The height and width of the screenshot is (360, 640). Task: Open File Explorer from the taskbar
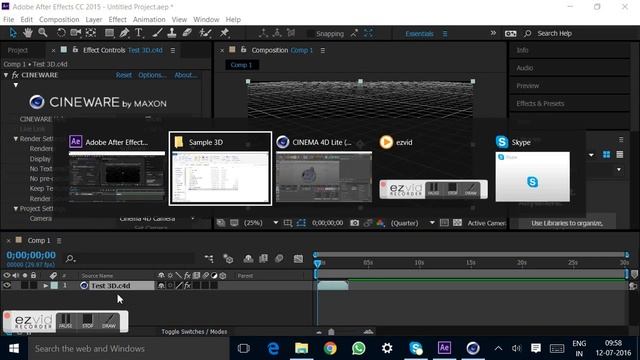click(302, 348)
